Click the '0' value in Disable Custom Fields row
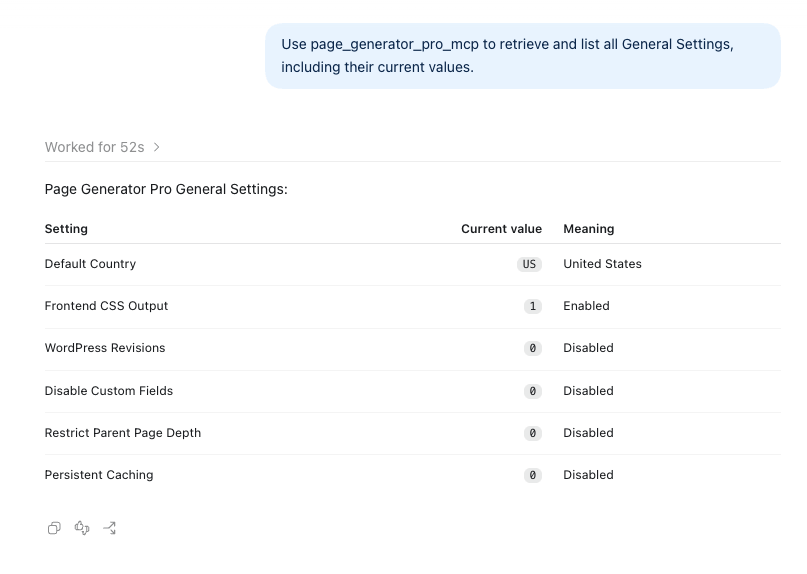This screenshot has width=807, height=574. pyautogui.click(x=533, y=391)
